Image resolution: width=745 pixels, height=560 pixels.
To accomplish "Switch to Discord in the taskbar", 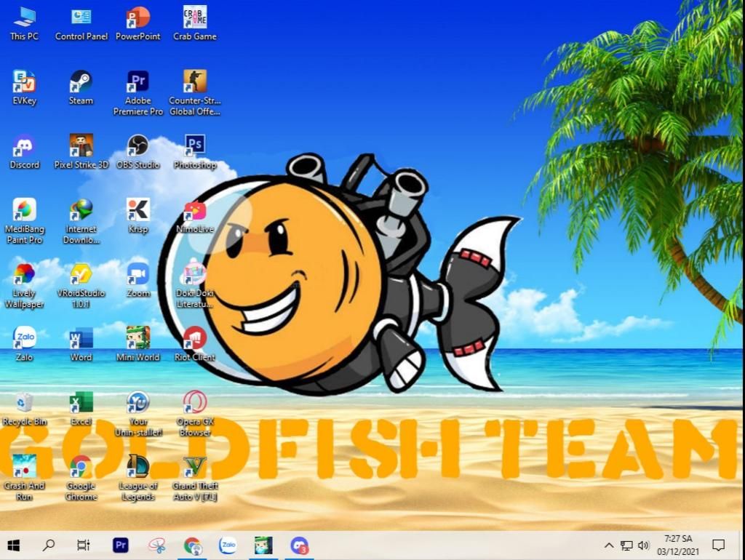I will point(299,545).
